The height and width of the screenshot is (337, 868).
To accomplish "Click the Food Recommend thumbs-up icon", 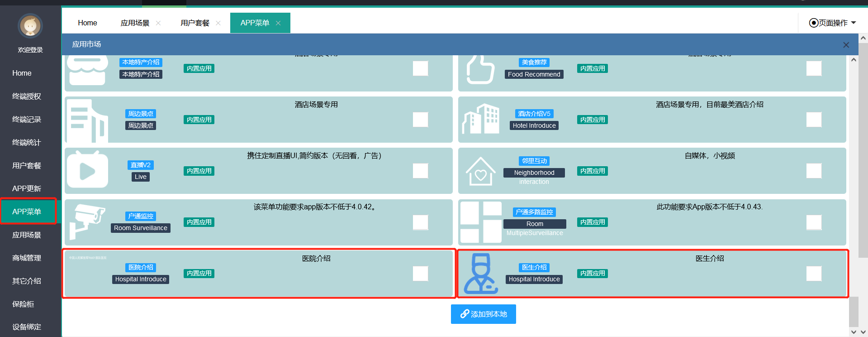I will [x=480, y=69].
